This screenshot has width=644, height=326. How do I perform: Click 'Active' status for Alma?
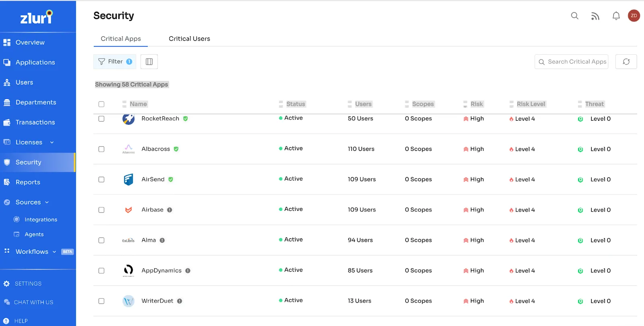point(293,239)
